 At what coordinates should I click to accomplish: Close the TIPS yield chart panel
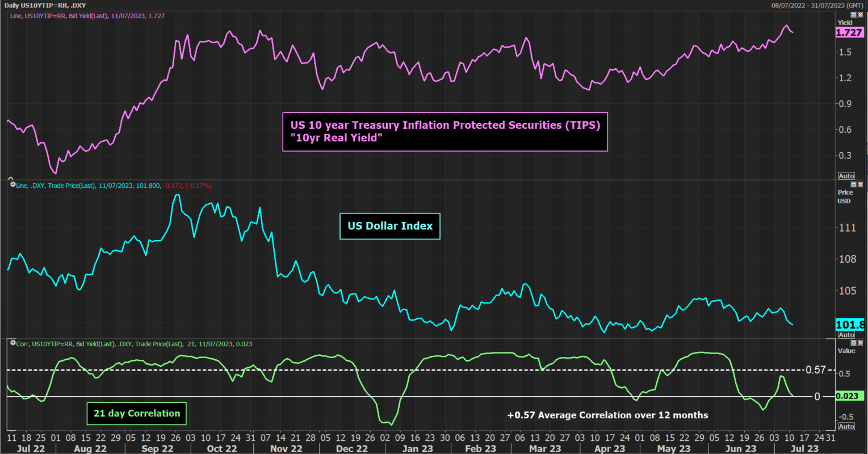pos(860,15)
